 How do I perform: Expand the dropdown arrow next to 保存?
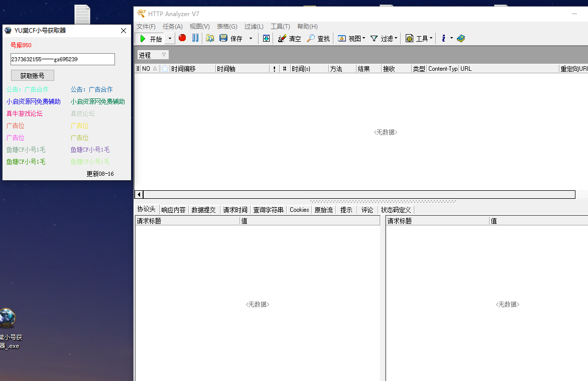[x=251, y=38]
